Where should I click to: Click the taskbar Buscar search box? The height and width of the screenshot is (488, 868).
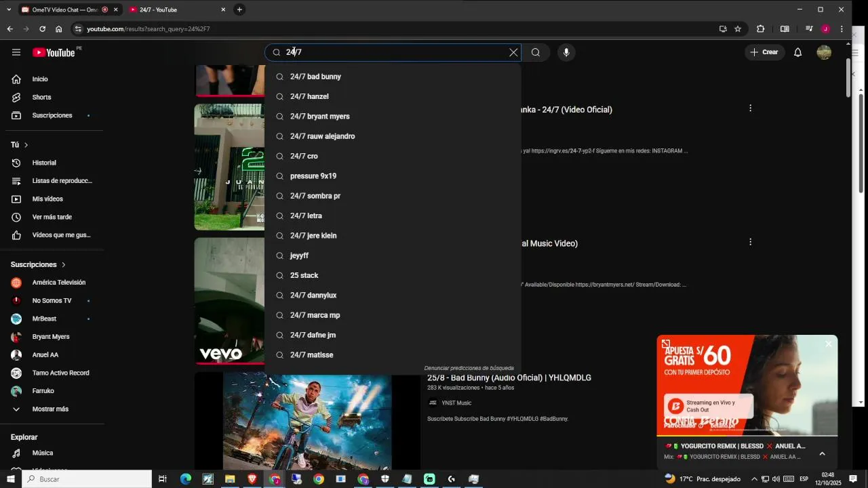coord(87,479)
